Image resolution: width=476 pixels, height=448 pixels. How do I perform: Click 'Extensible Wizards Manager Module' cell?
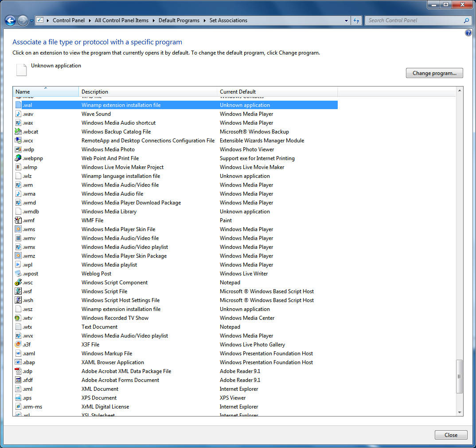262,141
